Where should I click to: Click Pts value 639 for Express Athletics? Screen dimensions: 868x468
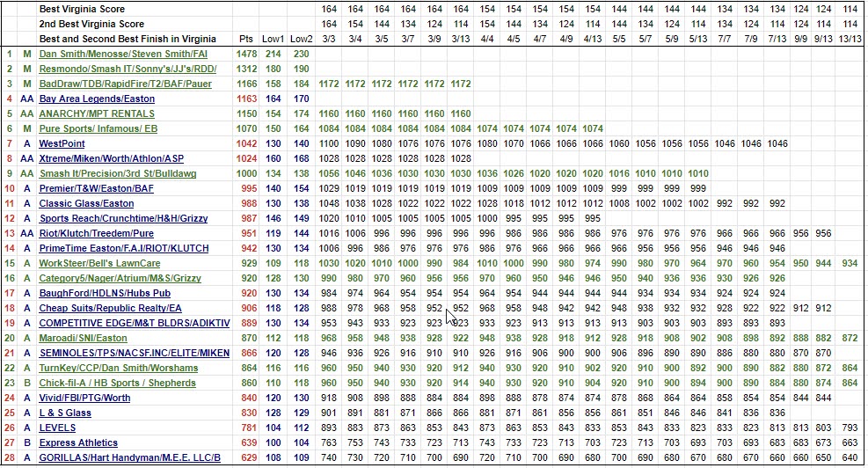point(249,442)
